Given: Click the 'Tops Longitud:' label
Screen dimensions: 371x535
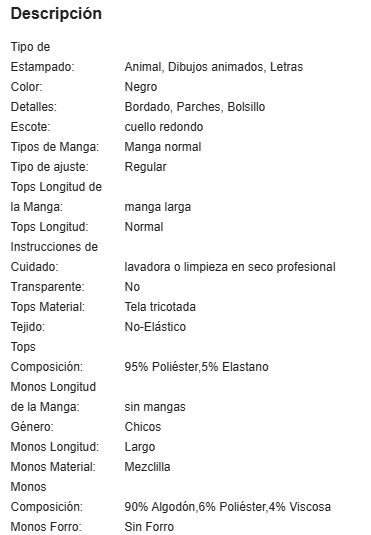Looking at the screenshot, I should pyautogui.click(x=49, y=227).
